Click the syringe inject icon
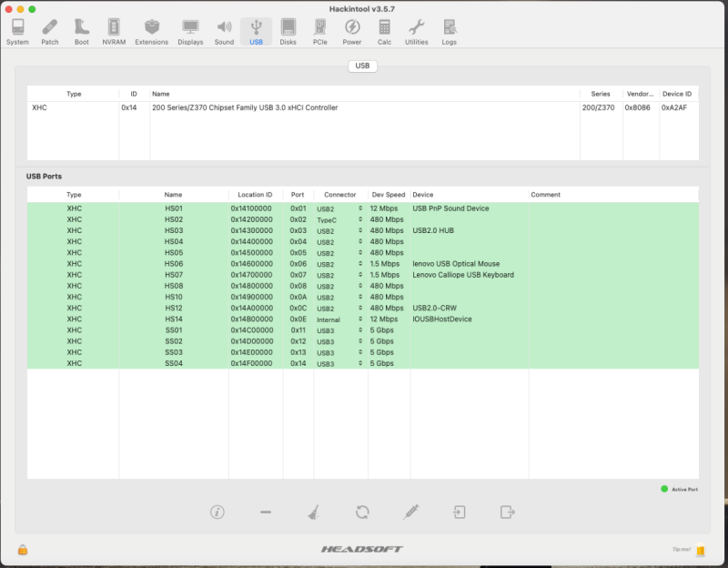The image size is (728, 568). (x=410, y=512)
